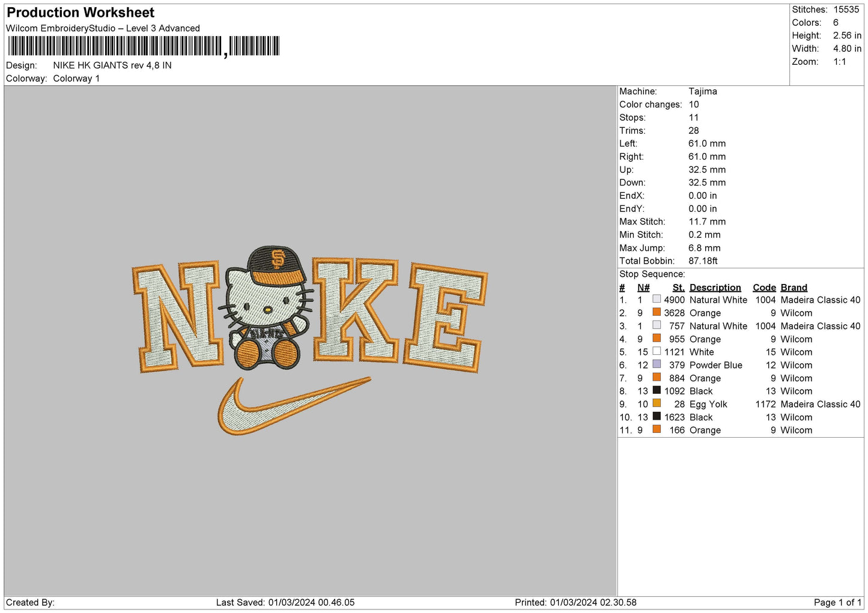
Task: Click the Max Jump value 6.8 mm
Action: (x=705, y=248)
